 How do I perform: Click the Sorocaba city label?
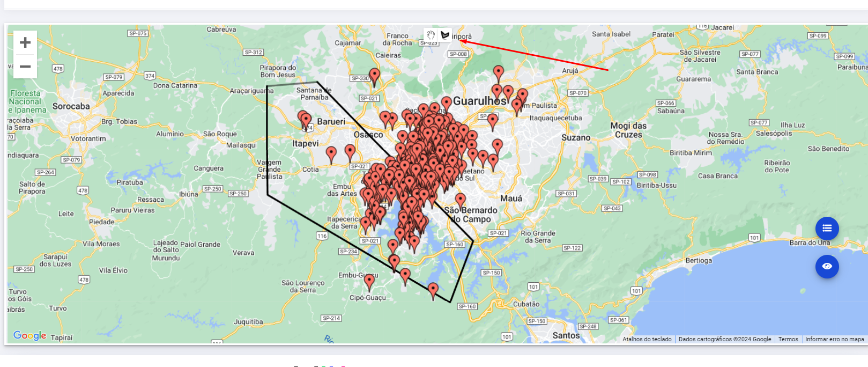click(71, 106)
